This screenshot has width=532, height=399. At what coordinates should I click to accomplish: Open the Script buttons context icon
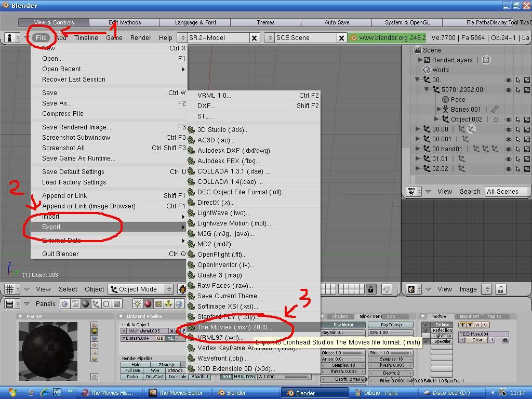(75, 303)
